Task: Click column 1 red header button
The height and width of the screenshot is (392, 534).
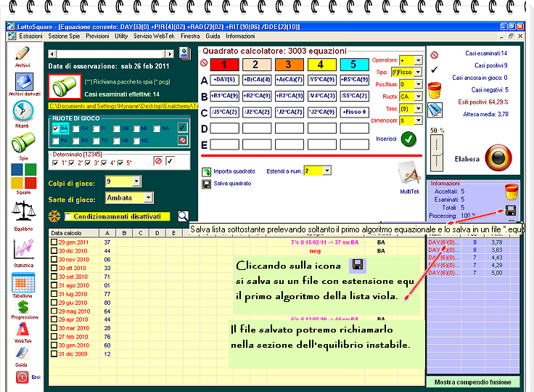Action: click(224, 65)
